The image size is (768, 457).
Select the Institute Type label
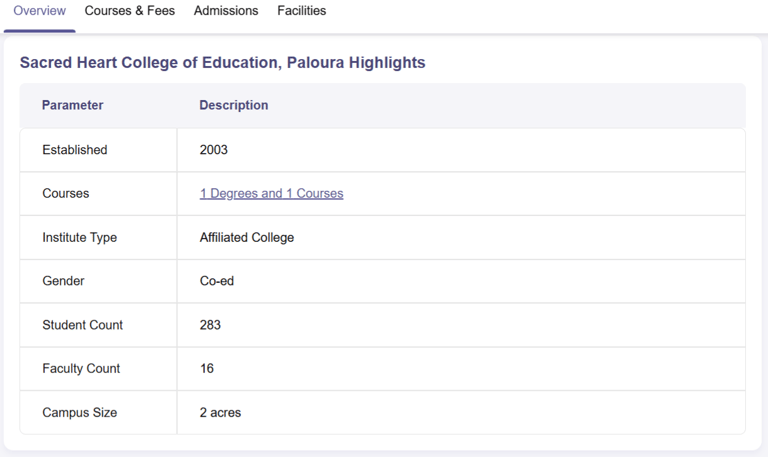point(79,238)
